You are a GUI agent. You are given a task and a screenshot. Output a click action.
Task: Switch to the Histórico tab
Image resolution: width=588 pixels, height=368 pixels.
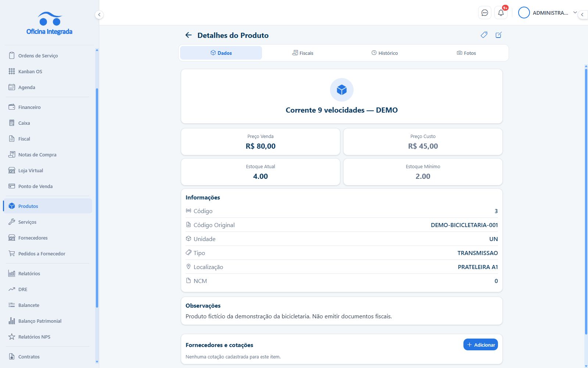[x=384, y=53]
